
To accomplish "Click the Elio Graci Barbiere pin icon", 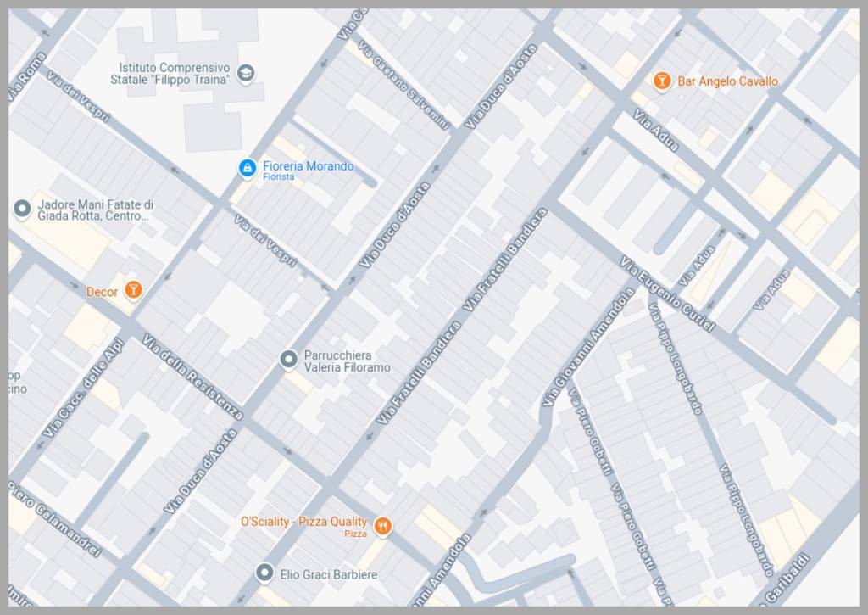I will [264, 573].
